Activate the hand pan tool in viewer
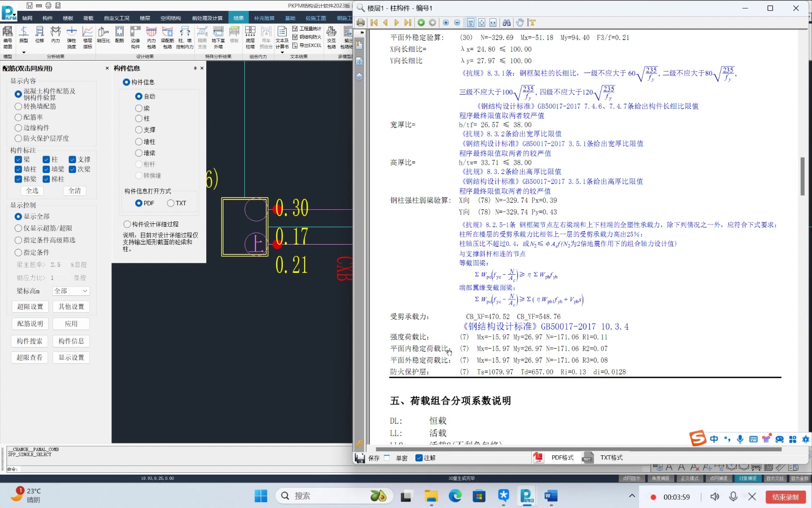812x508 pixels. pyautogui.click(x=520, y=22)
